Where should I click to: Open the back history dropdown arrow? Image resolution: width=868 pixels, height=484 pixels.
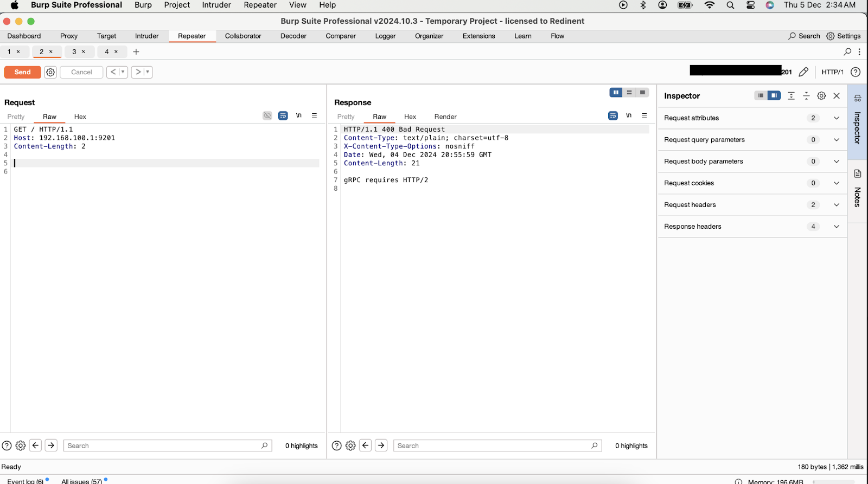(x=123, y=72)
